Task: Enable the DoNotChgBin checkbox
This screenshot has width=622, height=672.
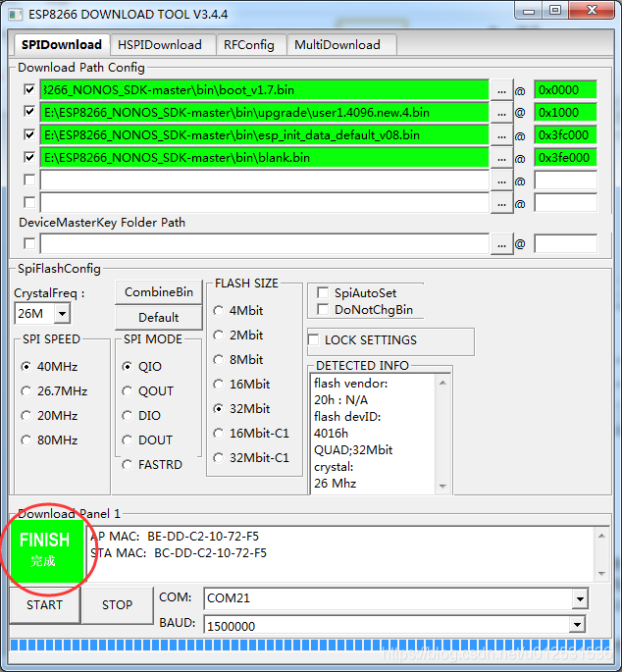Action: point(323,309)
